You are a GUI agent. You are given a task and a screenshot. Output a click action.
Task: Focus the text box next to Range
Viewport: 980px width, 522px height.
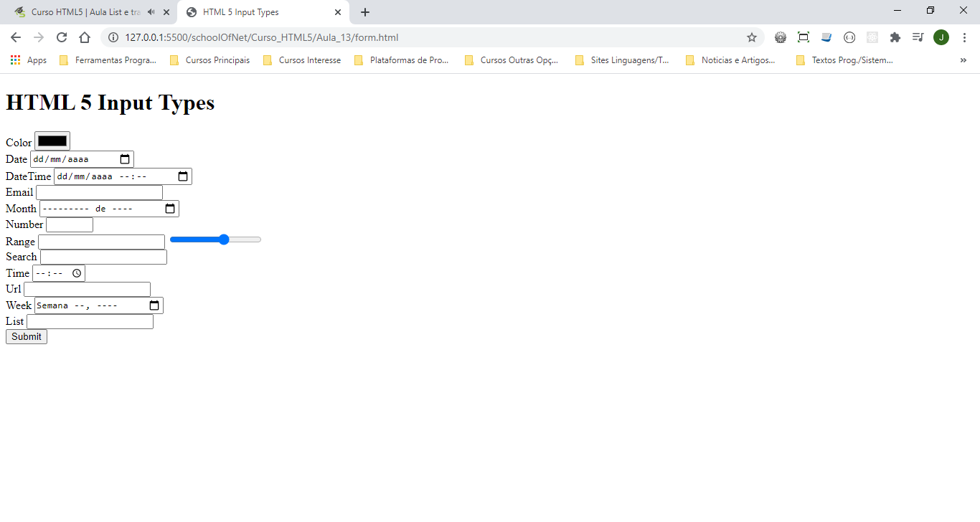point(101,242)
